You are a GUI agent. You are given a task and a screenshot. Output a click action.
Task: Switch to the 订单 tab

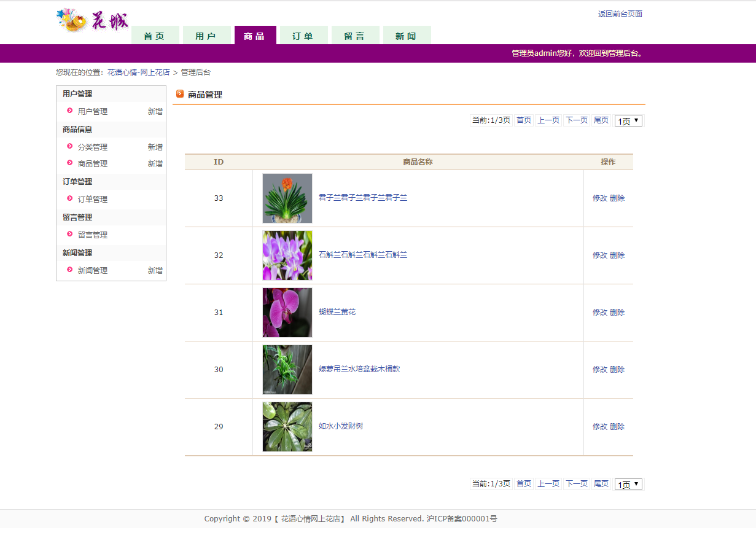point(303,35)
